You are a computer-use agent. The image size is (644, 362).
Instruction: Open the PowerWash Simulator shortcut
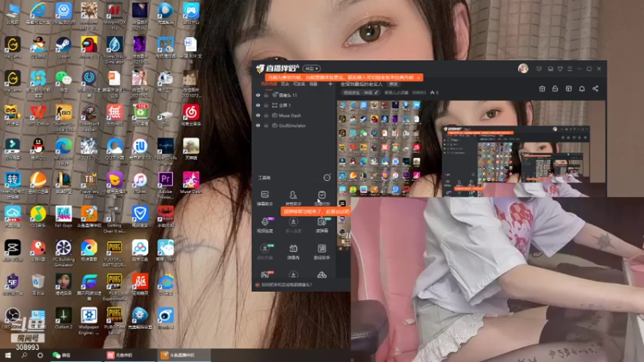pyautogui.click(x=114, y=49)
